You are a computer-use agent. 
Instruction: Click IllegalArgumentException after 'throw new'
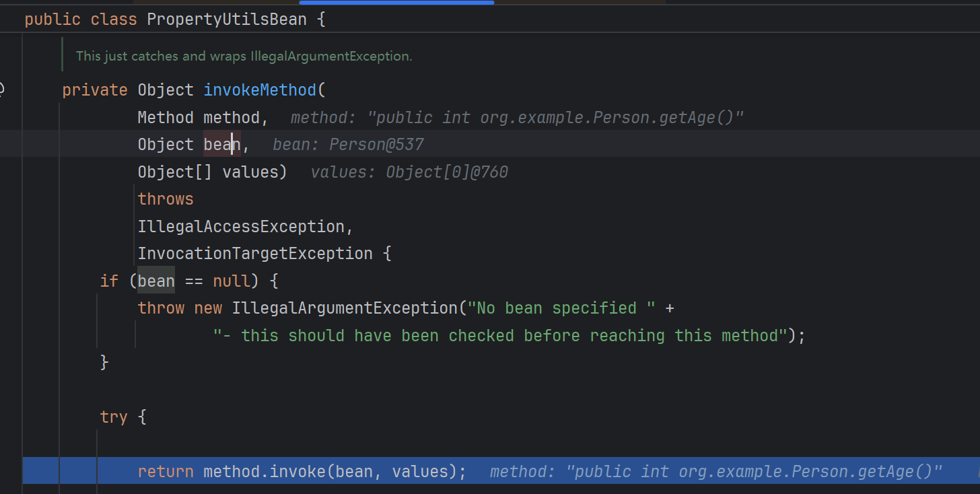point(344,308)
